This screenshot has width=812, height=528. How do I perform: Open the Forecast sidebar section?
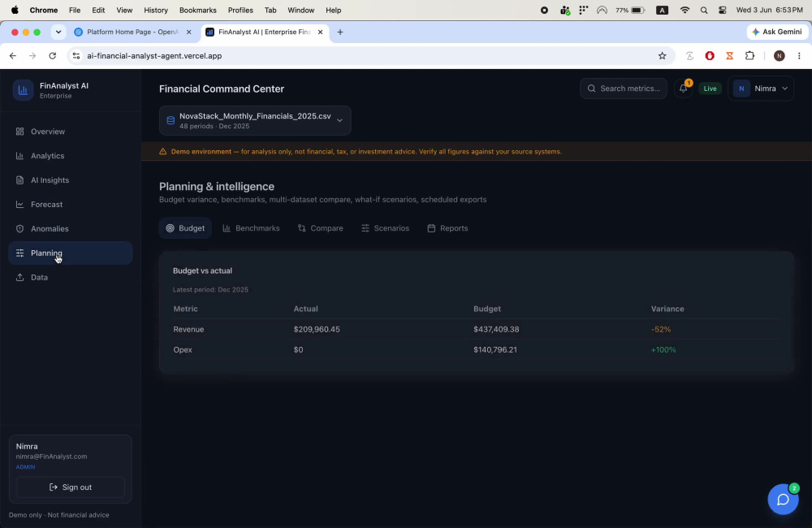[x=71, y=205]
